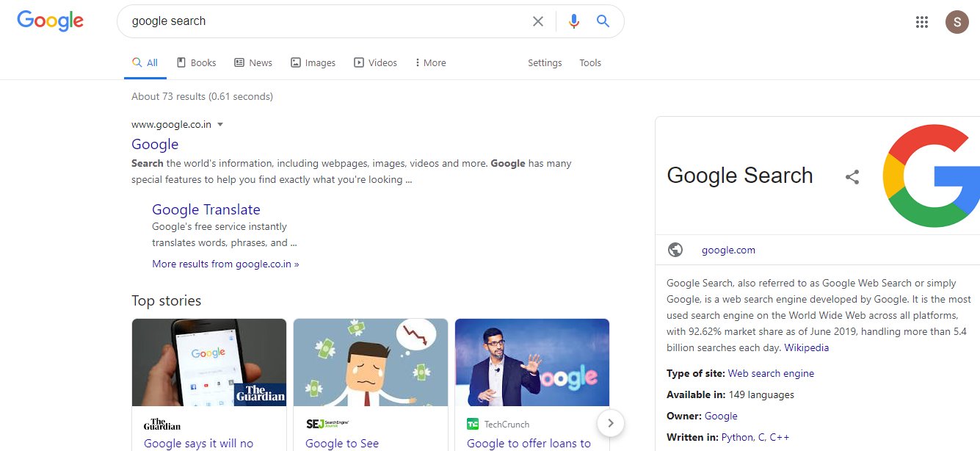Click the globe icon beside google.com
The image size is (980, 451).
click(675, 250)
